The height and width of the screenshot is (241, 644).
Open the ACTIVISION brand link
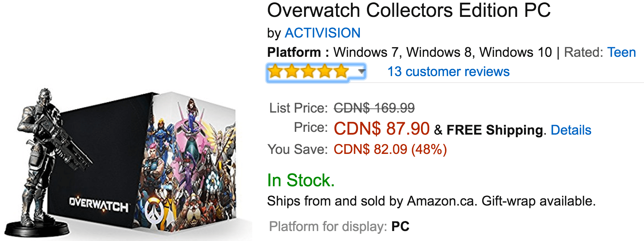pos(322,33)
